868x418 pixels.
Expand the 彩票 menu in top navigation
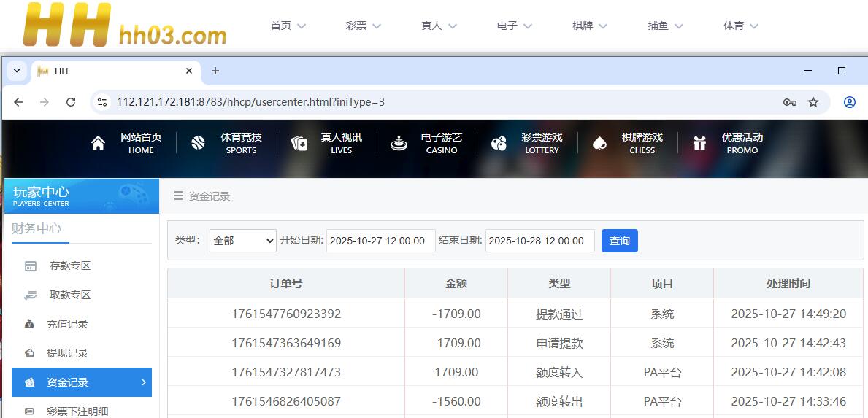point(363,26)
